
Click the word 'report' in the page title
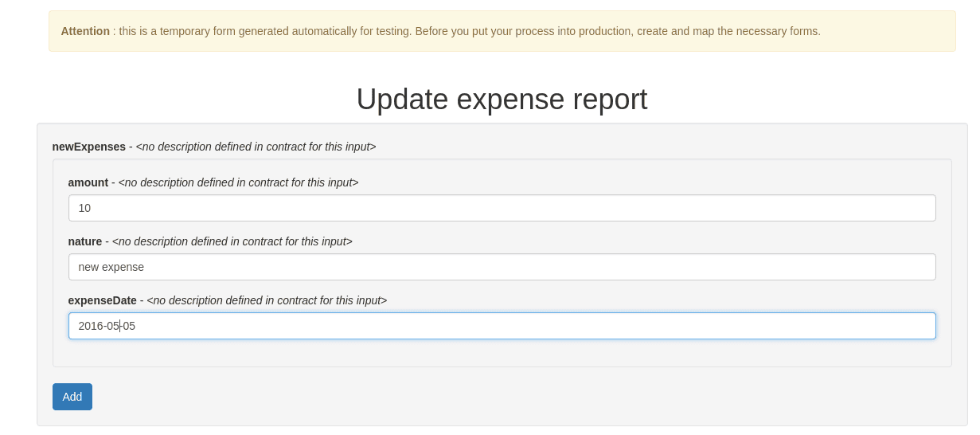click(610, 100)
